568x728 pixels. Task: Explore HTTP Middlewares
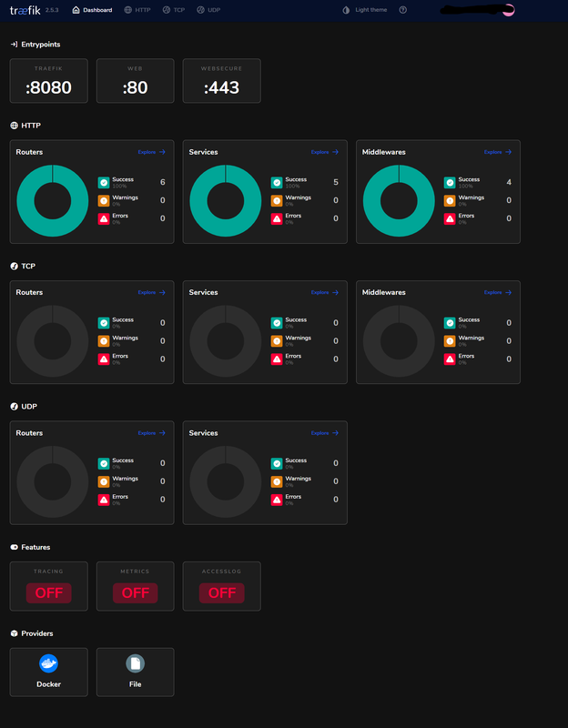click(x=498, y=152)
